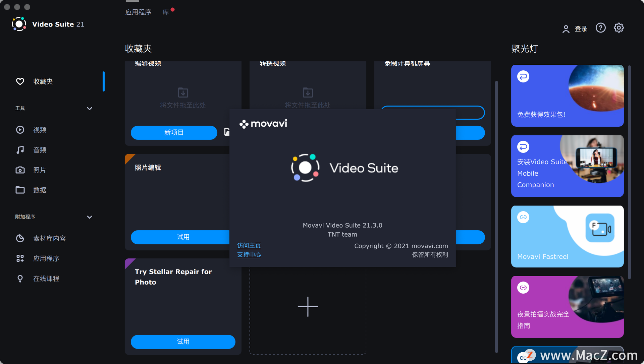Click the arrow icon on Mobile Companion card

(523, 147)
